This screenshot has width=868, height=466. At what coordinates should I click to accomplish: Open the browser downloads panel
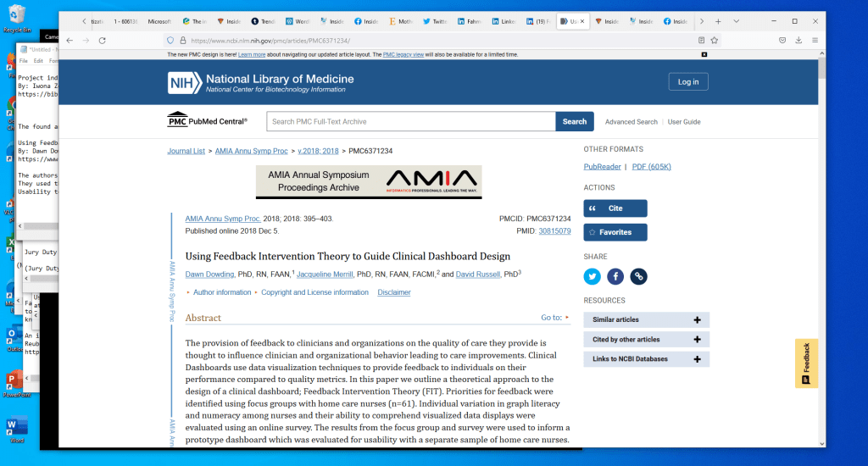(798, 40)
